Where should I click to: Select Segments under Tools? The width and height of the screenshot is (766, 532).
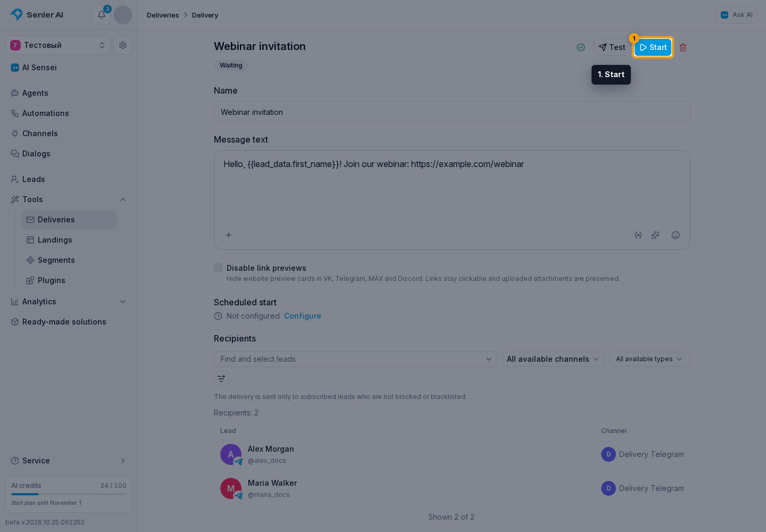[69, 260]
